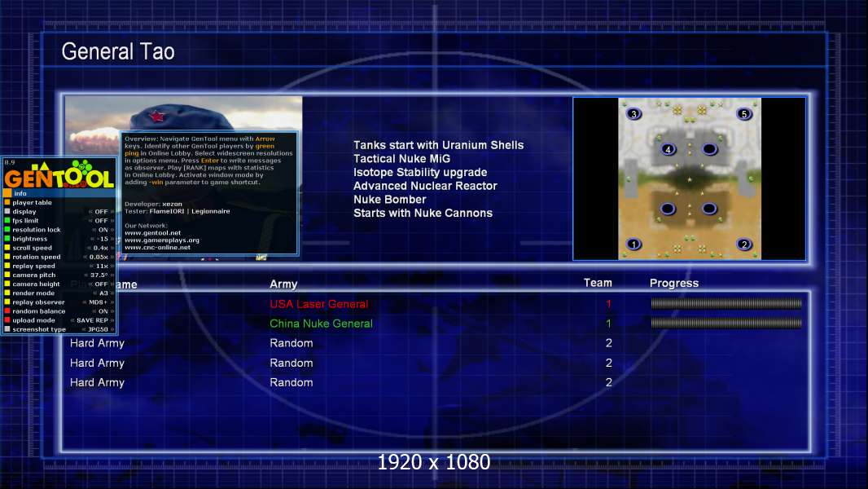Click the yellow square beside scroll speed
The height and width of the screenshot is (489, 868).
[7, 248]
